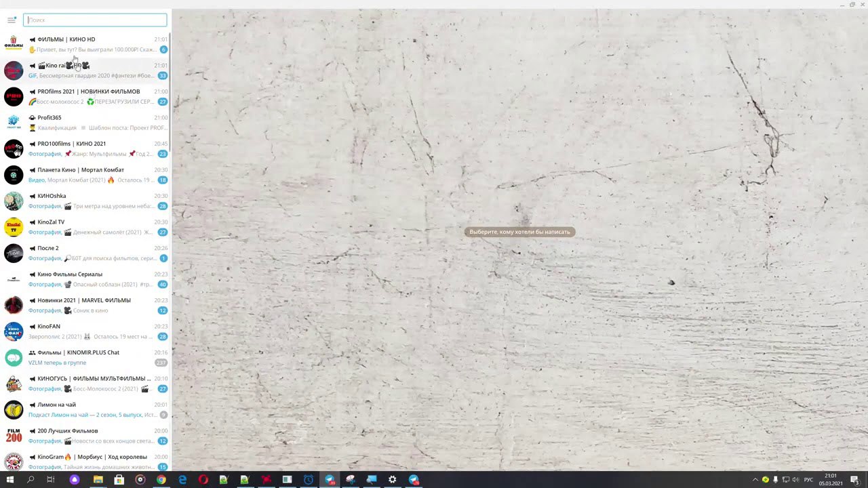The height and width of the screenshot is (488, 868).
Task: Open Фильмы | KINOMIR.PLUS Chat group
Action: coord(85,357)
